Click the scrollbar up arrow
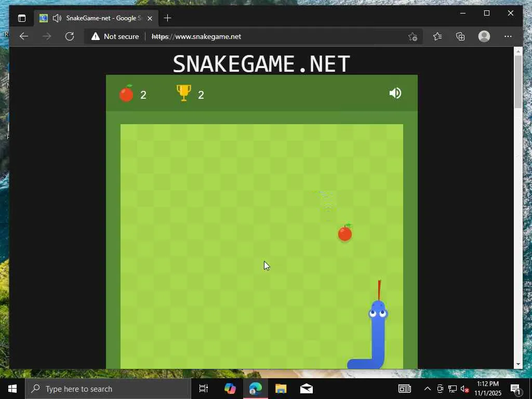Image resolution: width=532 pixels, height=399 pixels. pyautogui.click(x=518, y=51)
